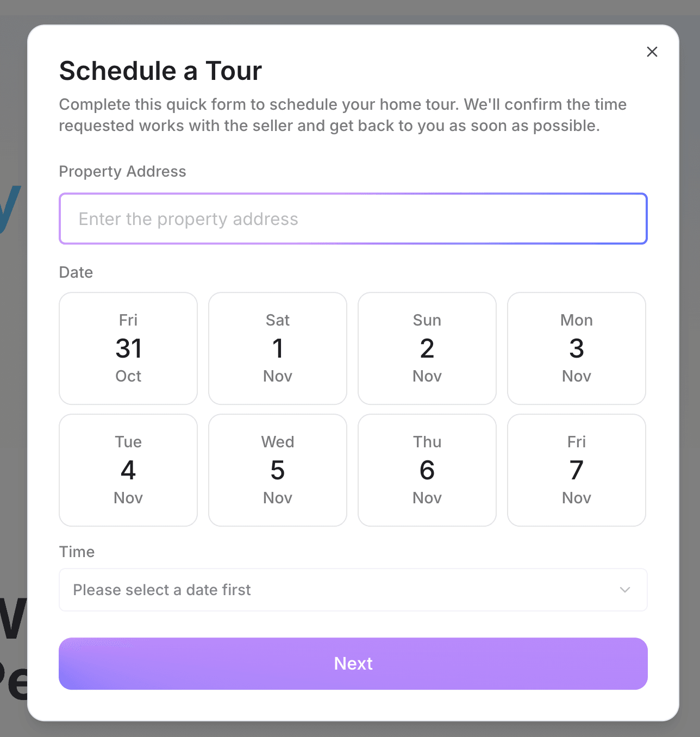Choose Thursday November 6 for the tour
Screen dimensions: 700x737
click(427, 470)
